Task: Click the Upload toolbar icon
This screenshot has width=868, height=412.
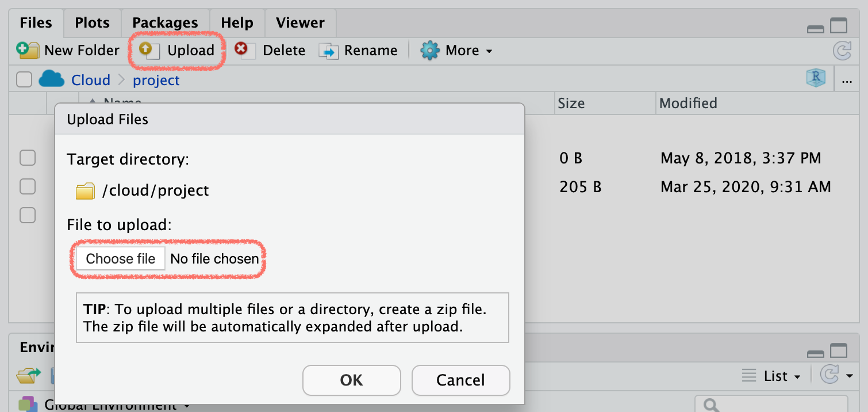Action: (x=149, y=51)
